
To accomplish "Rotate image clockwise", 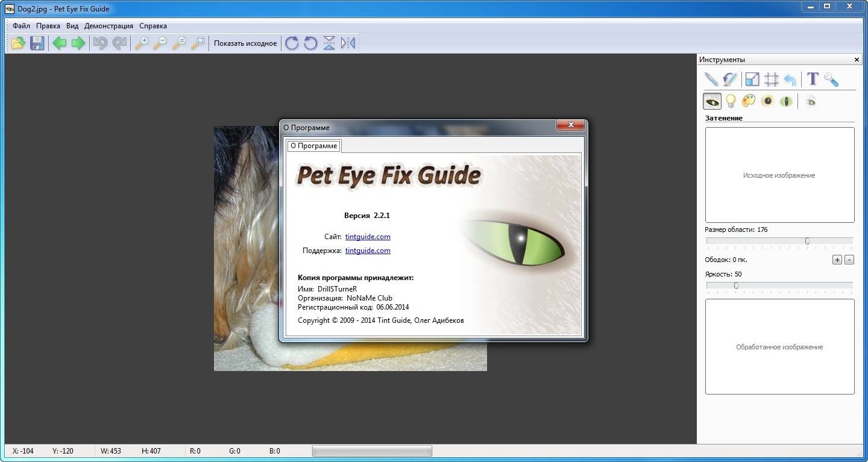I will click(x=292, y=43).
